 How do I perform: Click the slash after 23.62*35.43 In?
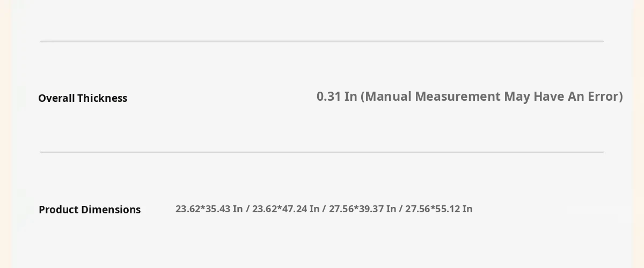point(248,209)
